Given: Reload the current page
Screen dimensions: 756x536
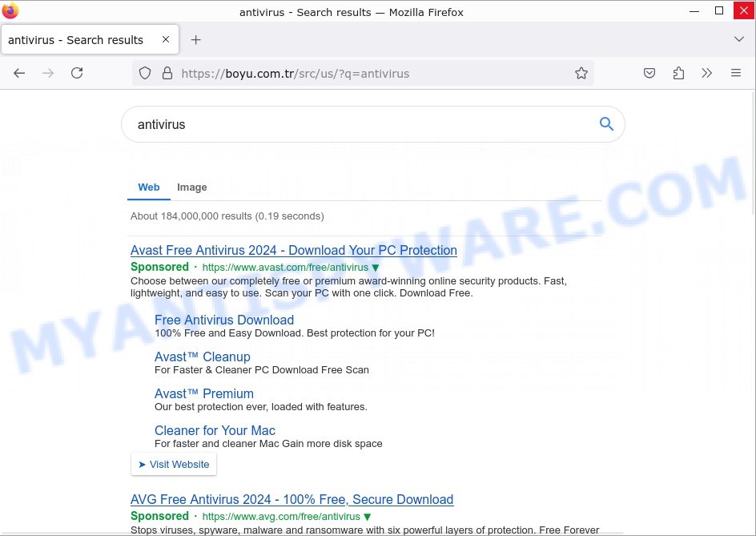Looking at the screenshot, I should (x=77, y=74).
